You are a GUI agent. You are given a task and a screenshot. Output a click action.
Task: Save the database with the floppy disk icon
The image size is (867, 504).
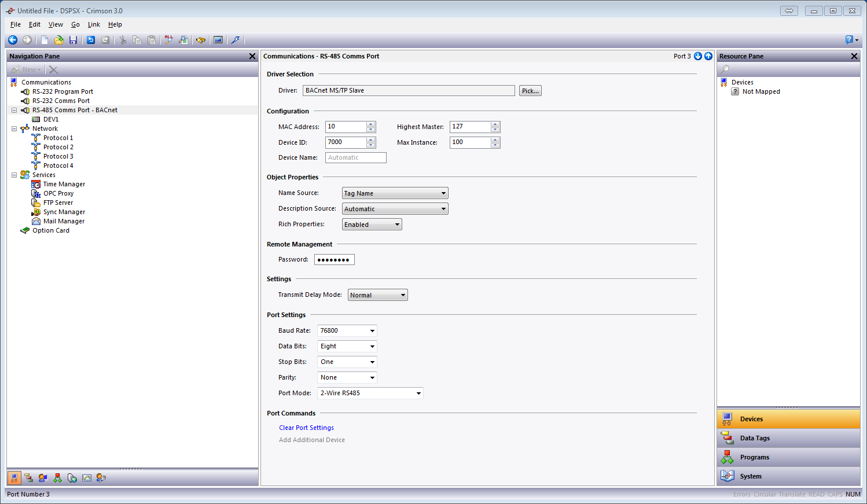pos(73,40)
